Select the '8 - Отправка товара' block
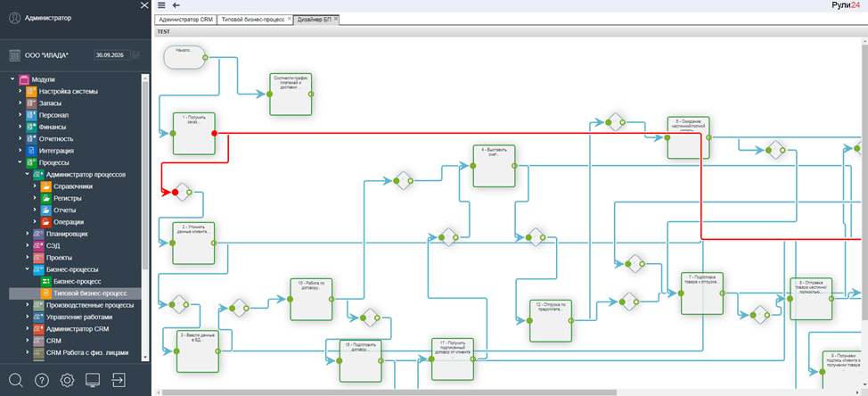868x396 pixels. coord(811,299)
